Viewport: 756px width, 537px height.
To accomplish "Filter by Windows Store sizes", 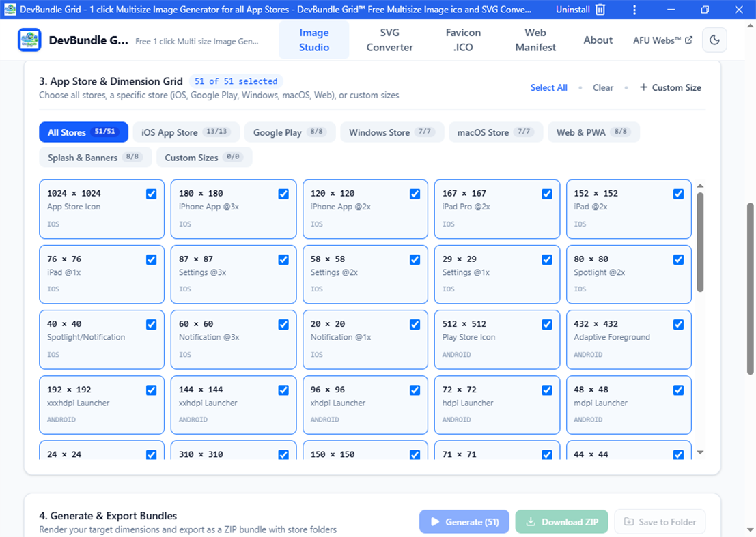I will coord(392,132).
